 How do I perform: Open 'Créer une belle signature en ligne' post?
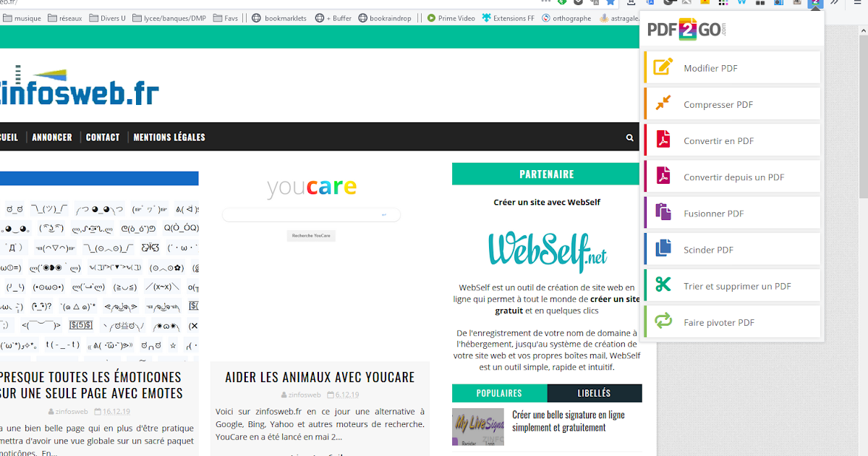click(569, 421)
